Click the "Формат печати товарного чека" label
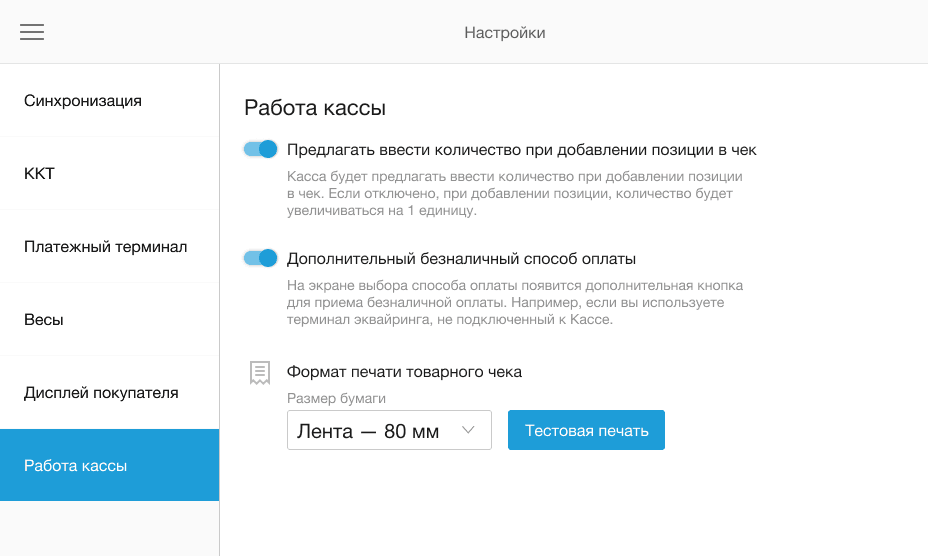The image size is (928, 556). pos(404,372)
